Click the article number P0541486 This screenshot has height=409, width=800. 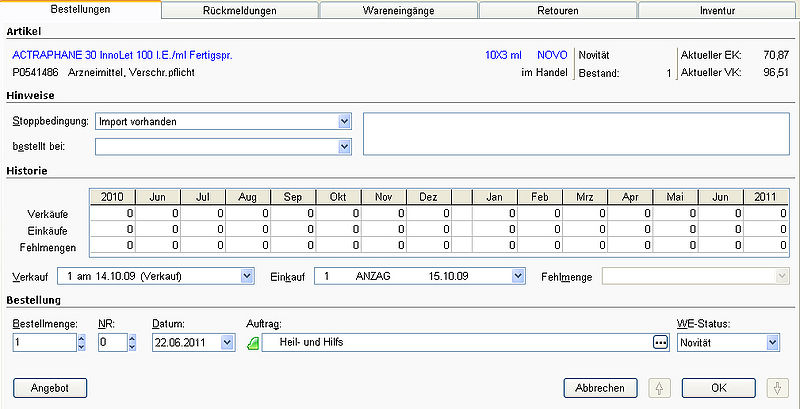coord(35,73)
